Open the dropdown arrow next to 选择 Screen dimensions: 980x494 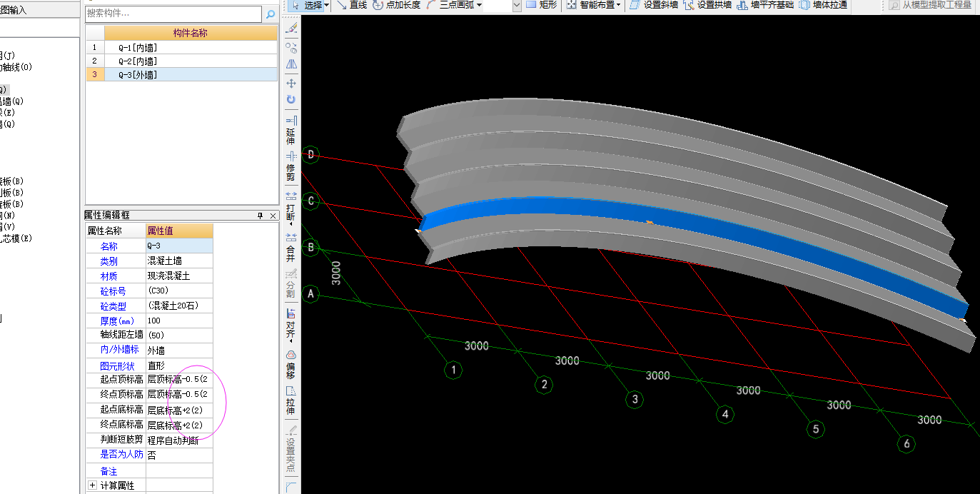[327, 5]
